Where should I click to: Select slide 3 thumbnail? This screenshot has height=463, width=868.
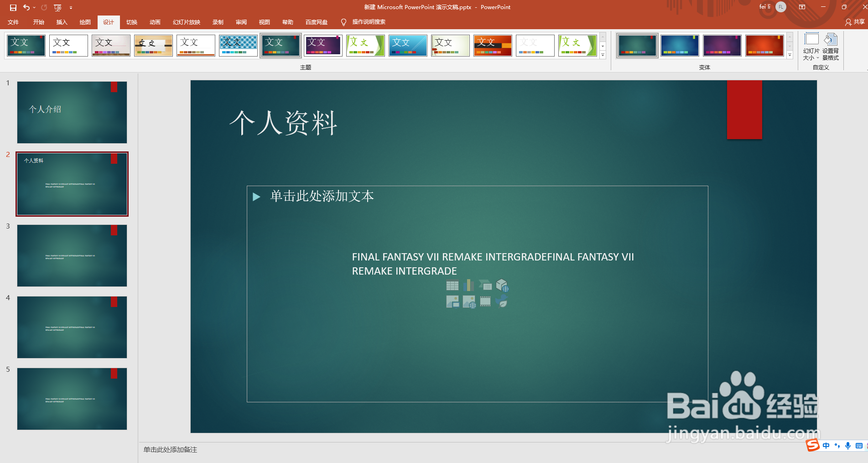(x=72, y=255)
